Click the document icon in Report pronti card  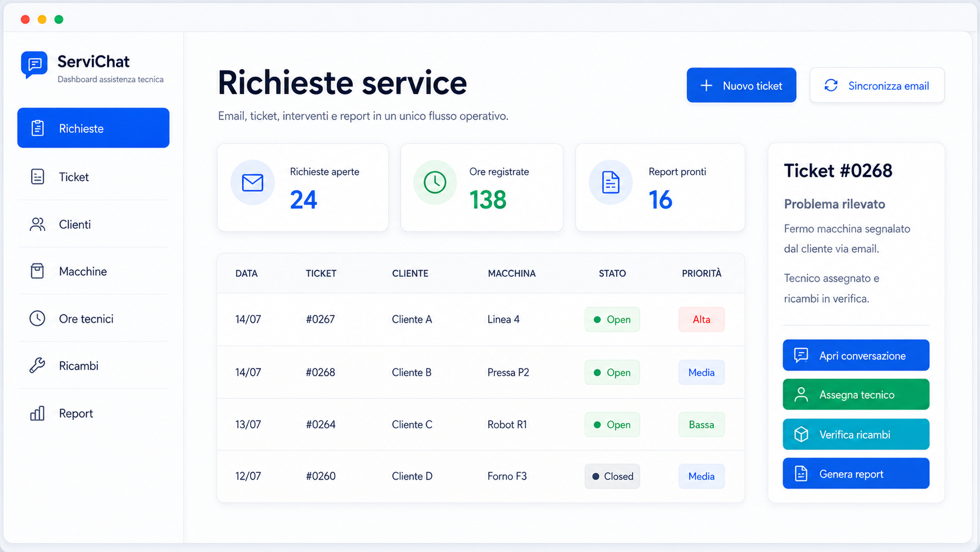(x=611, y=182)
